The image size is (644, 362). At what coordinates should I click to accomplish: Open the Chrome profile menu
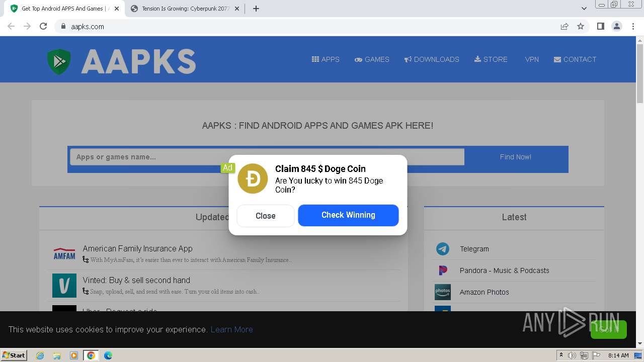(616, 26)
